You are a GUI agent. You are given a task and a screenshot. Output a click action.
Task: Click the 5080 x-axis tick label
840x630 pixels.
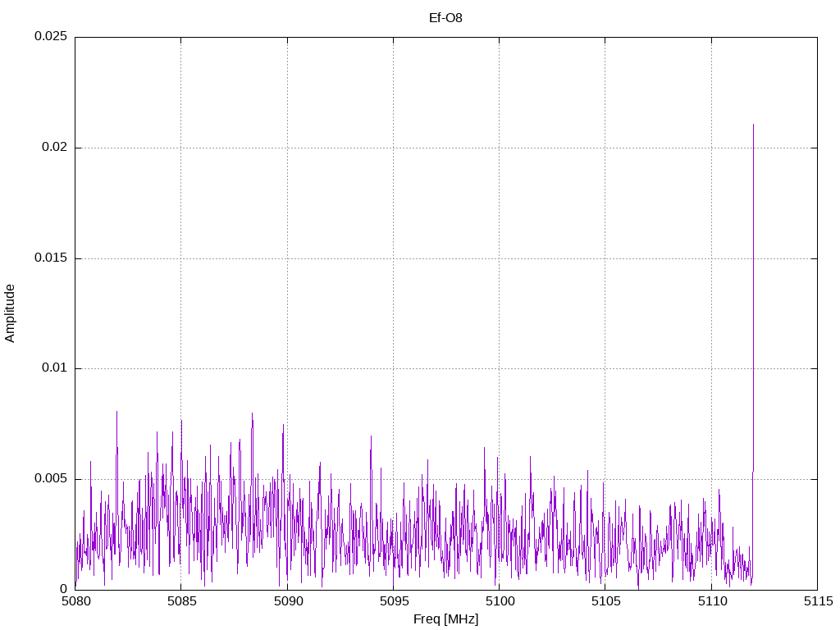click(75, 601)
